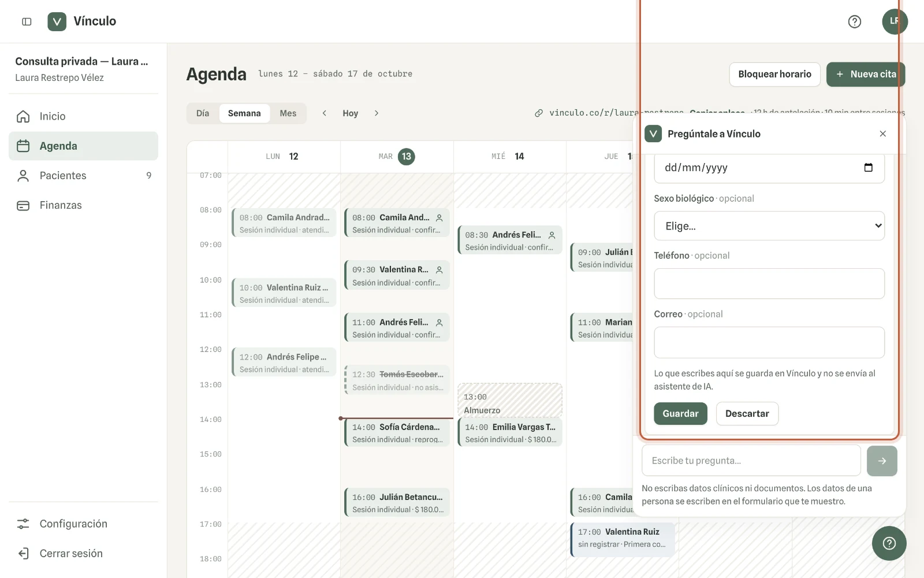Jump to Hoy
Image resolution: width=924 pixels, height=578 pixels.
tap(351, 113)
